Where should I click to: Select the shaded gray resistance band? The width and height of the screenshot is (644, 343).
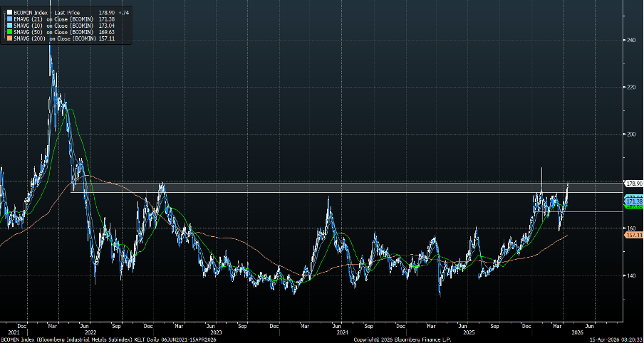[347, 187]
